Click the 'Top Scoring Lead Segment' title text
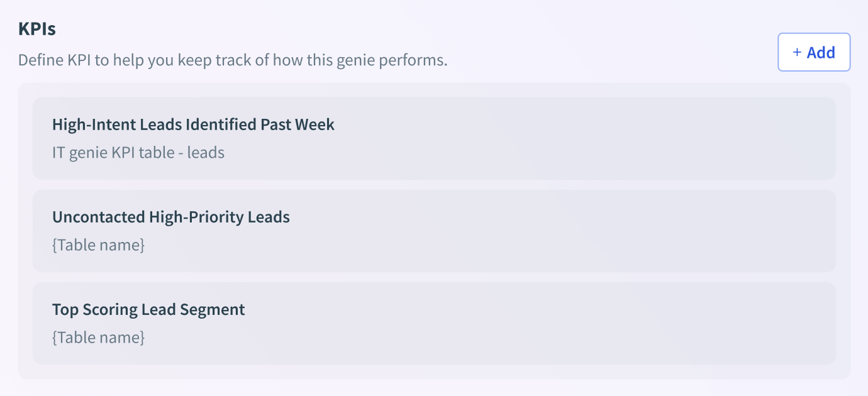868x396 pixels. pyautogui.click(x=148, y=309)
